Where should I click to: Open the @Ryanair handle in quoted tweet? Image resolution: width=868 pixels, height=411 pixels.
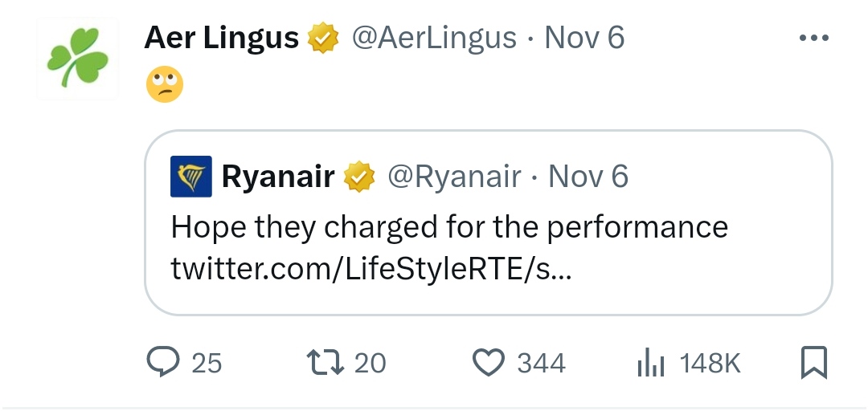click(x=454, y=177)
